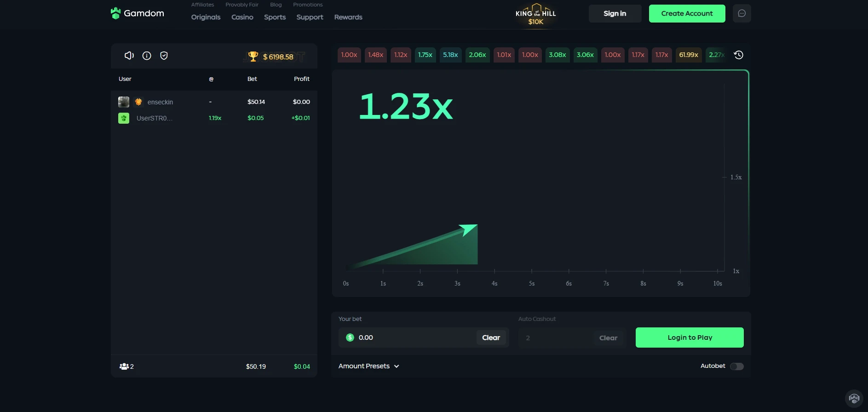Open provably fair shield icon

(164, 56)
